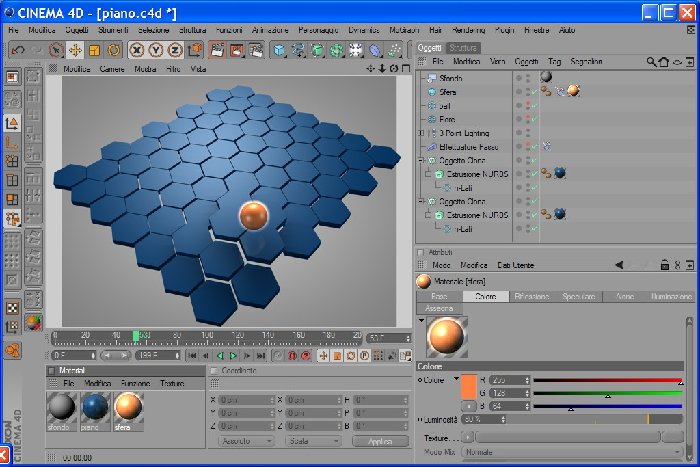Click the Texture browse arrow button
Screen dimensions: 700x467
(467, 437)
